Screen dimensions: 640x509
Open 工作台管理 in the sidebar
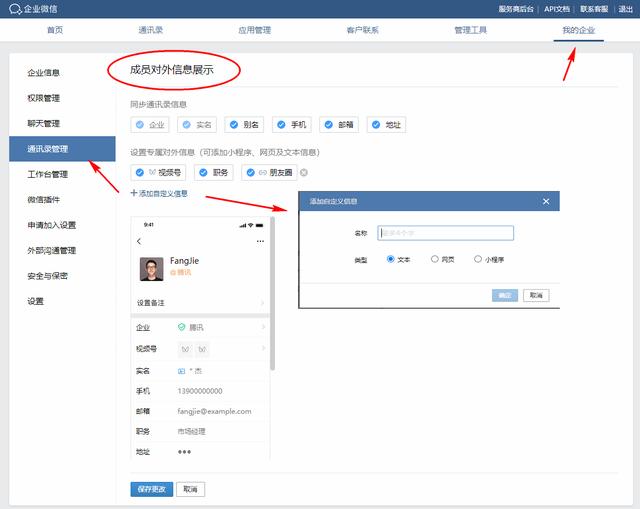[48, 174]
